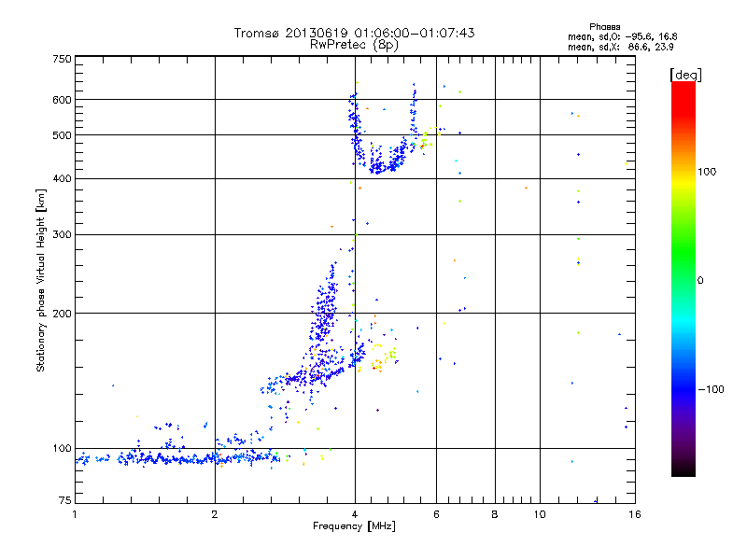The height and width of the screenshot is (560, 747).
Task: Click the 'Stationary phase Virtual Height [km]' axis label
Action: pos(40,280)
